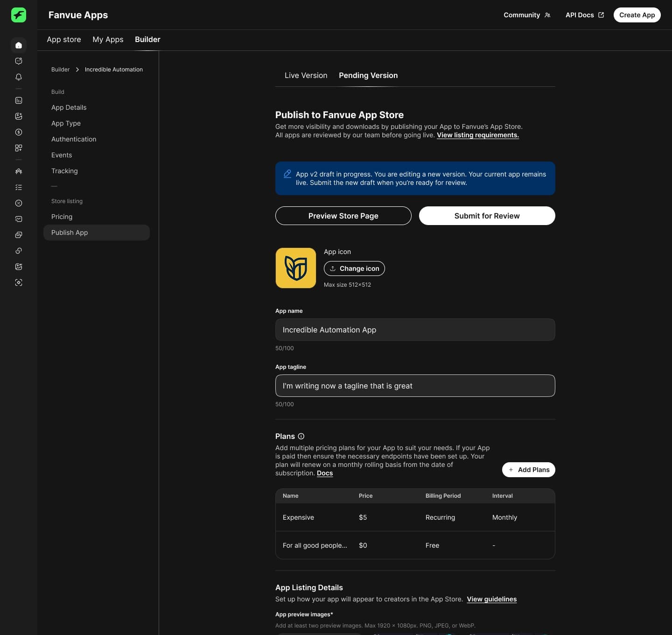Go to Home in the sidebar
Image resolution: width=672 pixels, height=635 pixels.
19,45
